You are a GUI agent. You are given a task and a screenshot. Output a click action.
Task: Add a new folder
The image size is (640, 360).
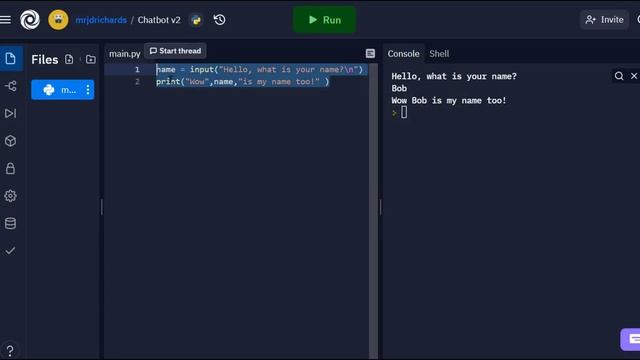click(91, 60)
